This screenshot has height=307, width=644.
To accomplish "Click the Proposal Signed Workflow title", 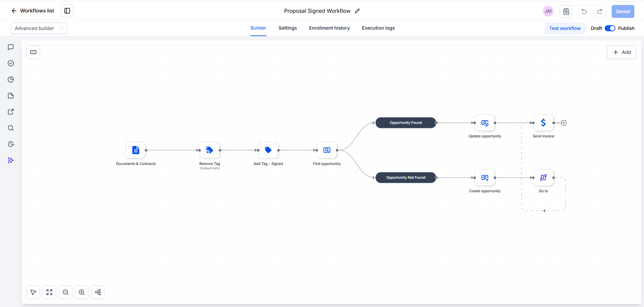I will coord(317,11).
